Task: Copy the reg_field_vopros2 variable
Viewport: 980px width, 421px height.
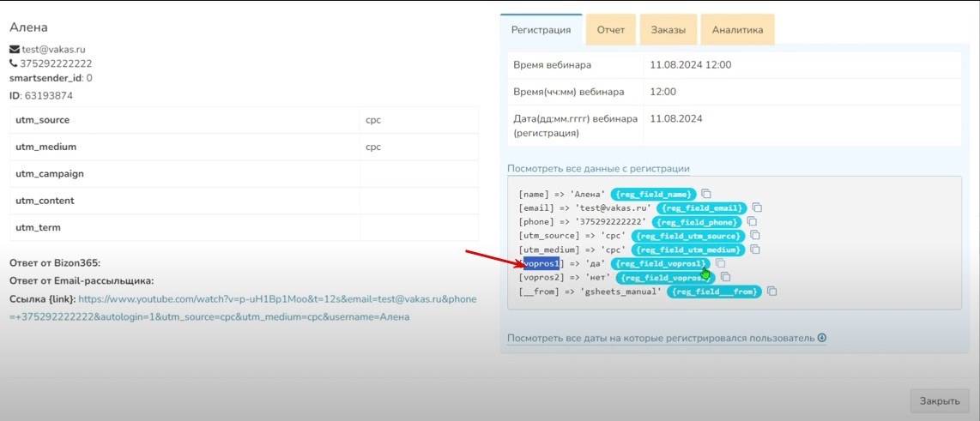Action: click(x=725, y=277)
